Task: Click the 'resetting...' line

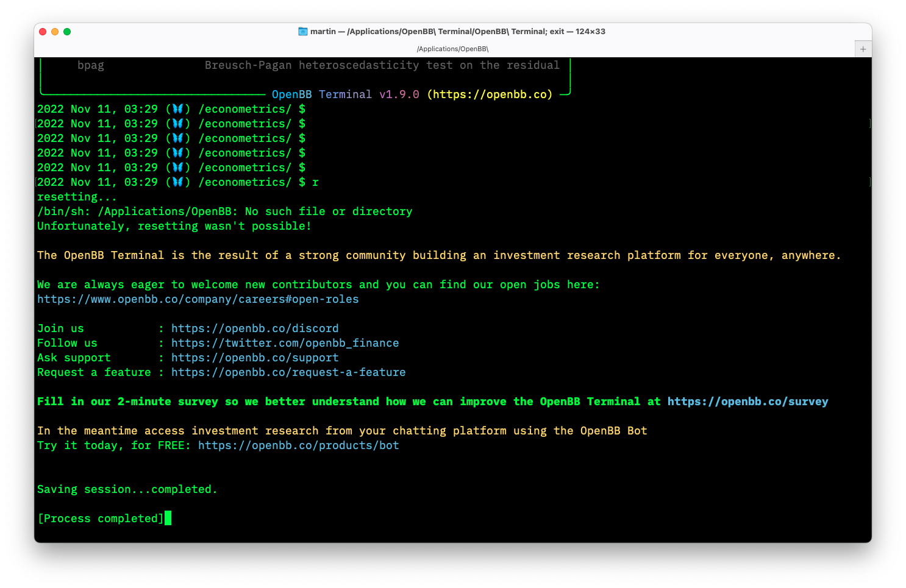Action: (x=77, y=197)
